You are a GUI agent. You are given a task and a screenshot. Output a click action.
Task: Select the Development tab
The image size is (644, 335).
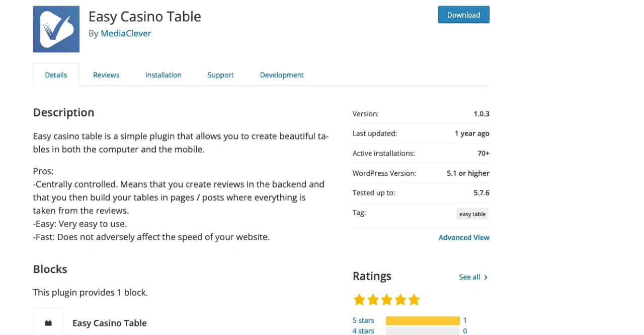[282, 75]
